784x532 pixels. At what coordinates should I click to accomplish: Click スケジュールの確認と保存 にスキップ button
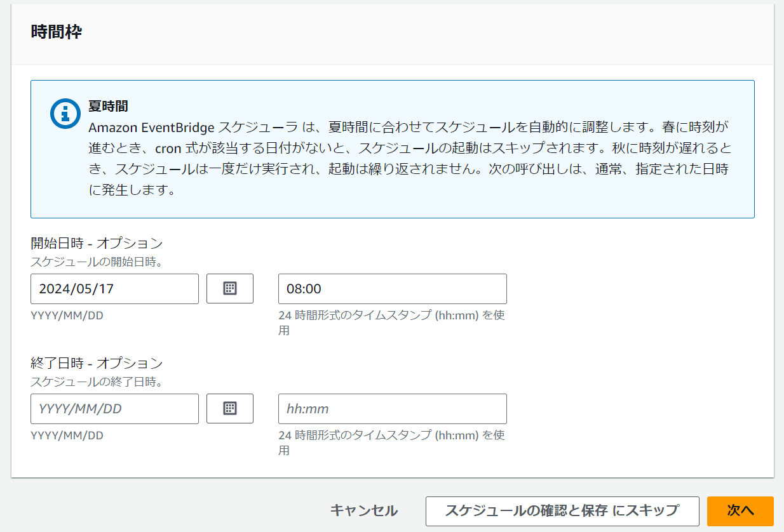[x=562, y=511]
